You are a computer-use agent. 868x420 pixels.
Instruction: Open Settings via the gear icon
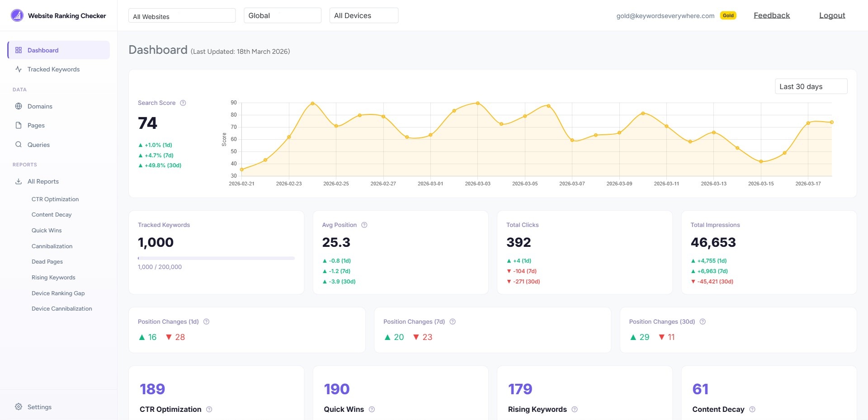pyautogui.click(x=19, y=406)
